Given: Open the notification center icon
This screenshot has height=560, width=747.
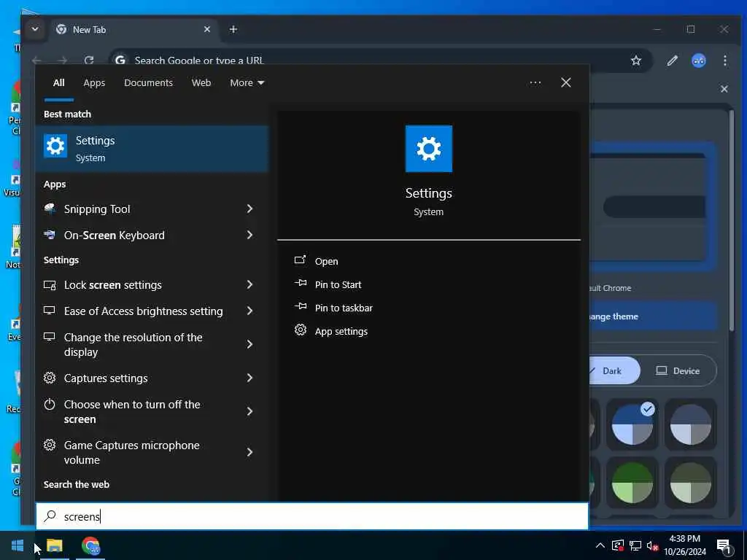Looking at the screenshot, I should pos(724,546).
